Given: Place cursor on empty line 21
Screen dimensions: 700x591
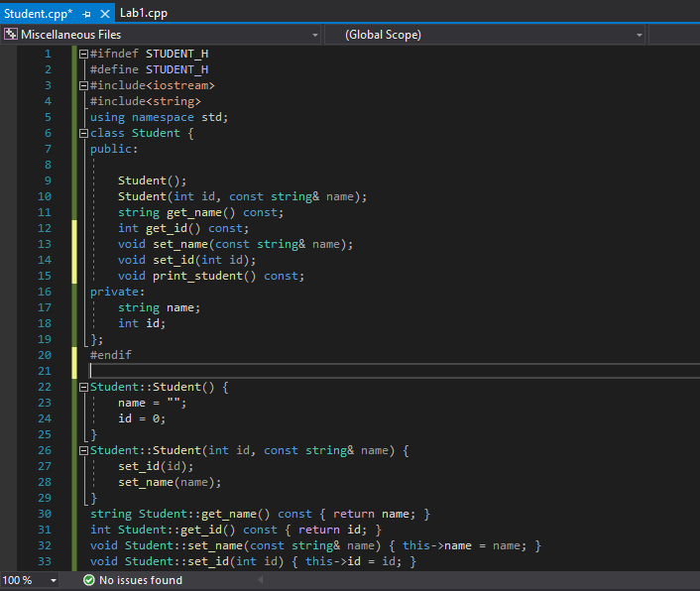Looking at the screenshot, I should click(393, 371).
